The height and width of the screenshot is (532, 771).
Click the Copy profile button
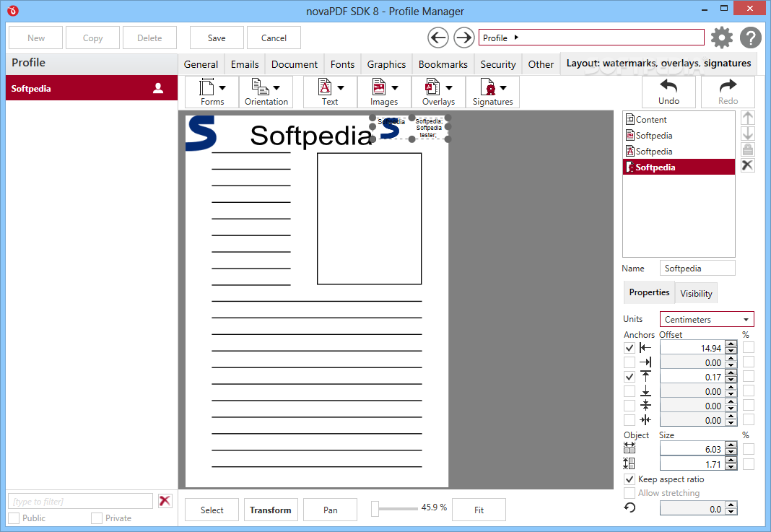[93, 38]
